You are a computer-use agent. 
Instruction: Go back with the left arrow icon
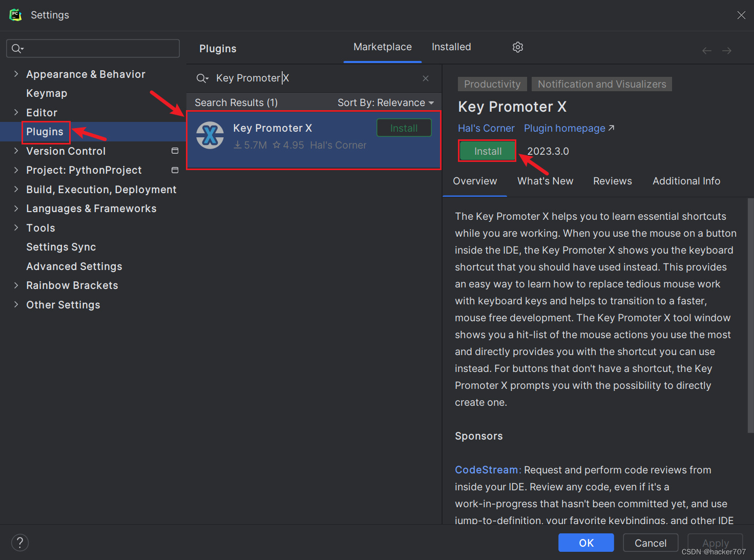click(707, 50)
